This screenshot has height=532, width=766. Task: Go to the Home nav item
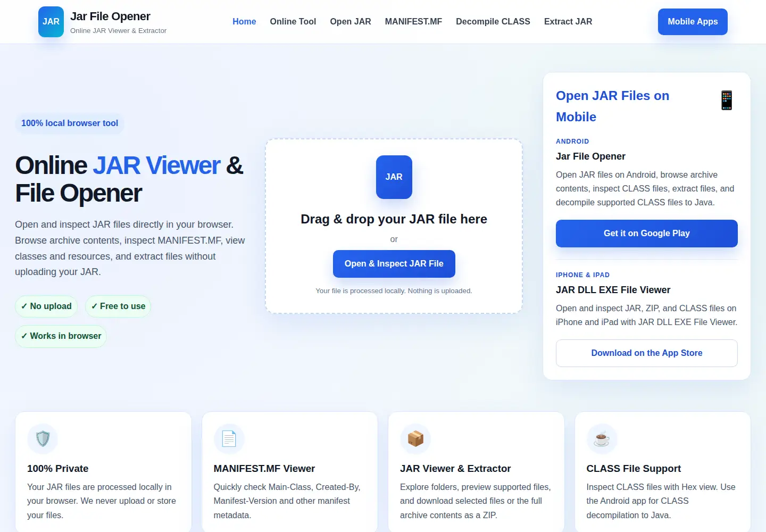pos(244,22)
